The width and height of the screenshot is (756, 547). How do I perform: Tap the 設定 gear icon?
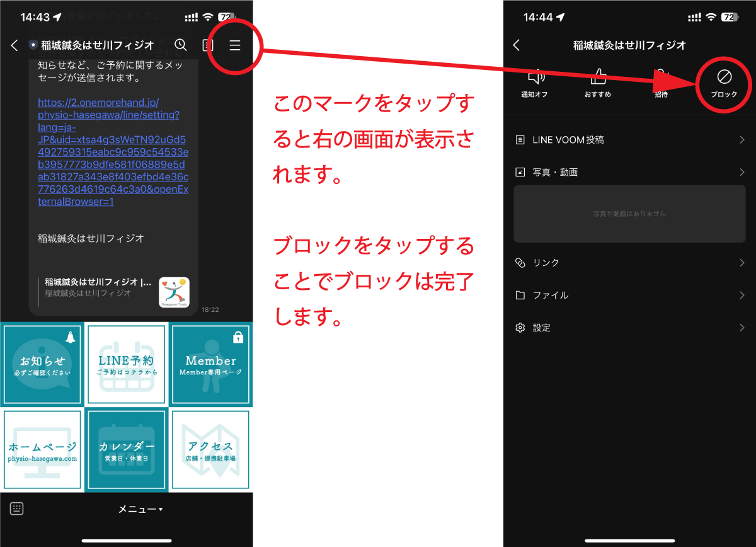tap(520, 328)
